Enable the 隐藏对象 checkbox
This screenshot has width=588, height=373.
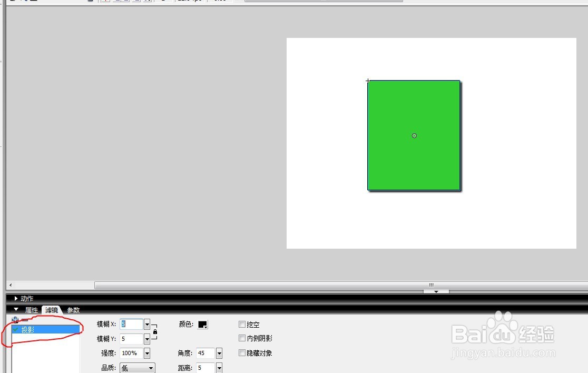point(242,353)
